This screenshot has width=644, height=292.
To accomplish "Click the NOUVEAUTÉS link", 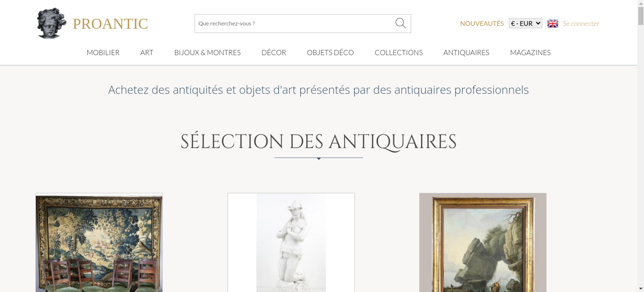I will pos(482,23).
